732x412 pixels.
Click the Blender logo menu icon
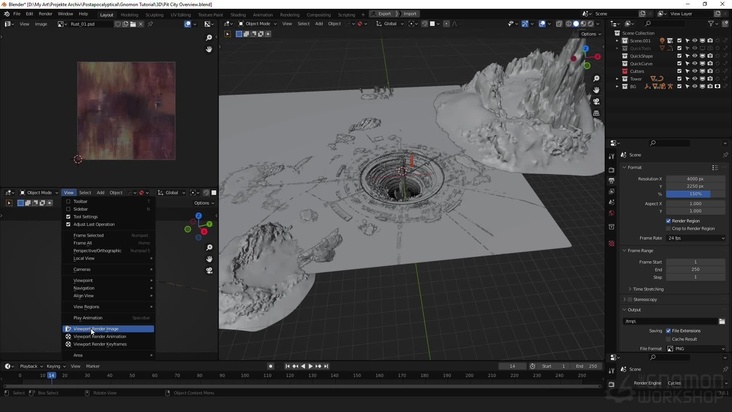[x=7, y=14]
